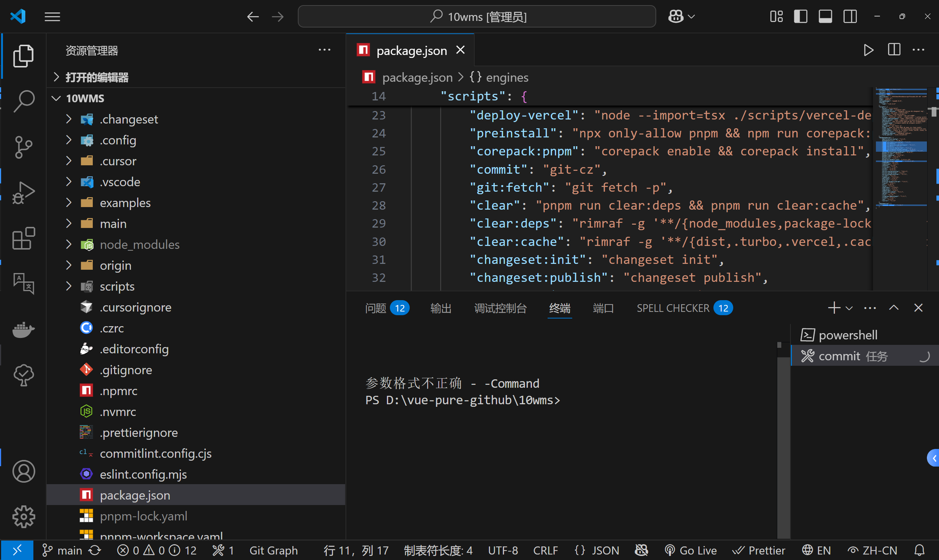Toggle the secondary side bar visibility
Viewport: 939px width, 560px height.
(850, 16)
